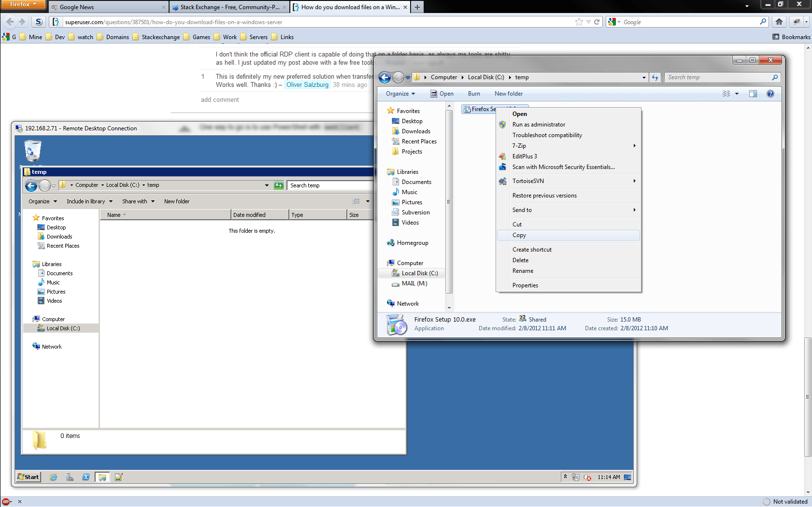Expand the Send to submenu

[x=568, y=210]
